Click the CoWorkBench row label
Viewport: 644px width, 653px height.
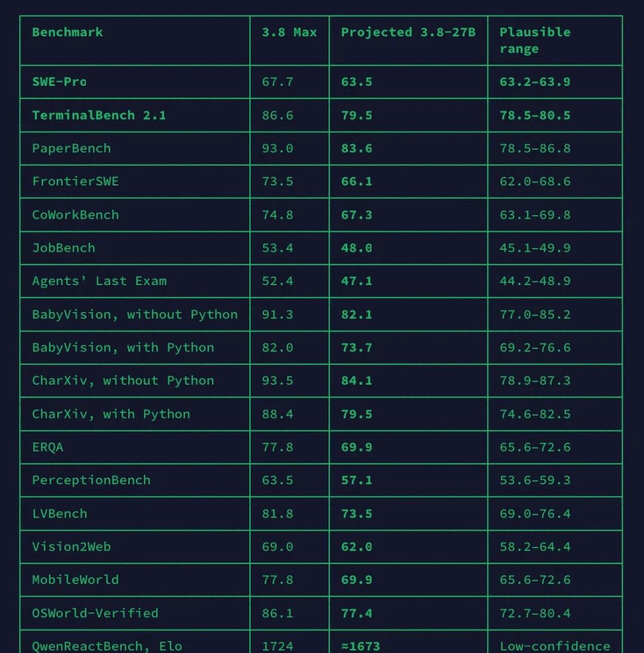coord(75,215)
